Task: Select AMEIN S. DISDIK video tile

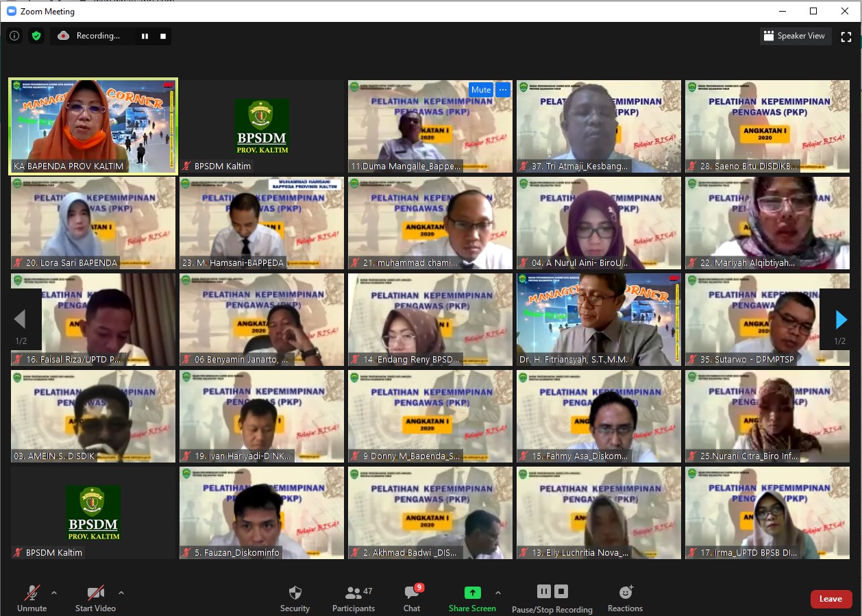Action: coord(93,416)
